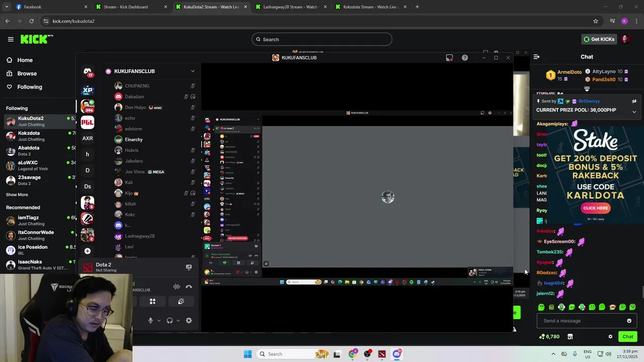Viewport: 644px width, 362px height.
Task: Open Discord soundboard button
Action: tap(181, 301)
